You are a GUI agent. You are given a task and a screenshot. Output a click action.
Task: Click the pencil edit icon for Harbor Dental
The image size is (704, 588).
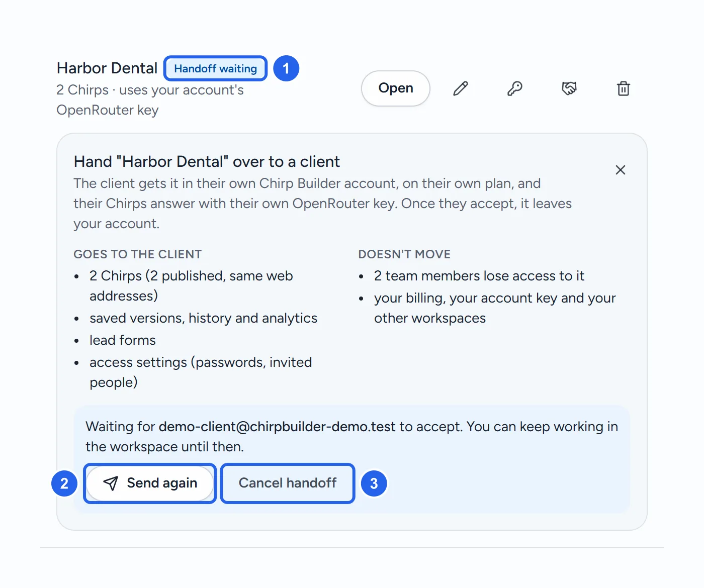coord(461,88)
